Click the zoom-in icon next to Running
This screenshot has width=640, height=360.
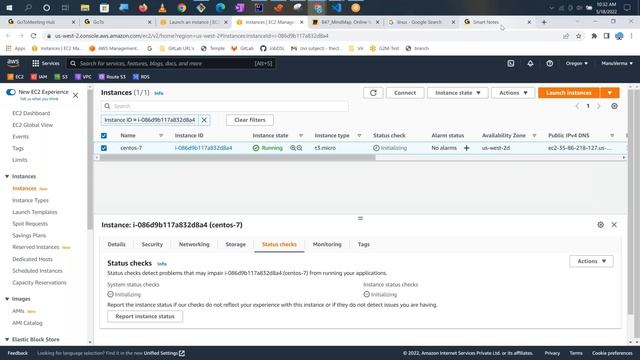[293, 148]
